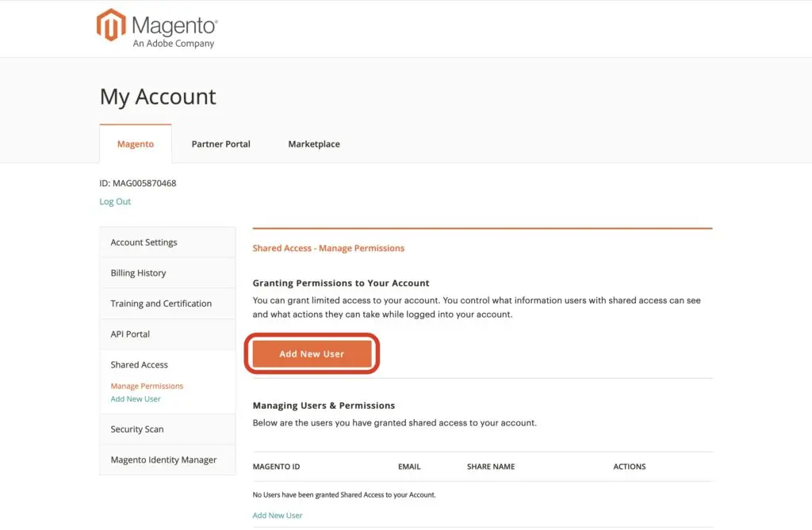Viewport: 812px width, 530px height.
Task: Click the 'Granting Permissions to Your Account' heading
Action: [x=341, y=283]
